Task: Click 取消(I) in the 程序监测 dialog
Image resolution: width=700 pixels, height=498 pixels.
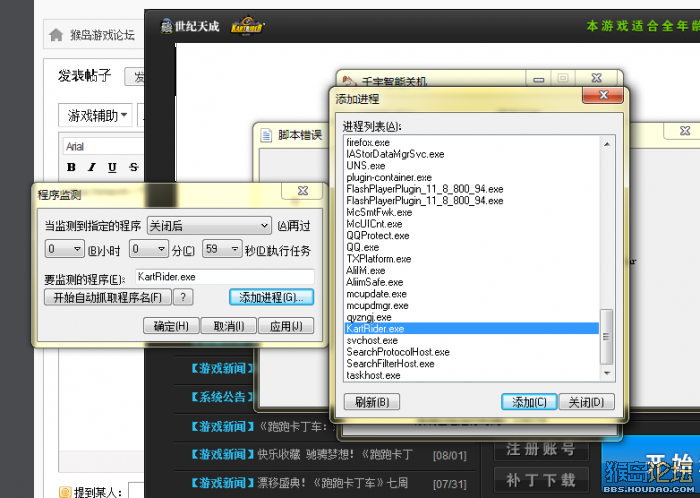Action: (x=229, y=326)
